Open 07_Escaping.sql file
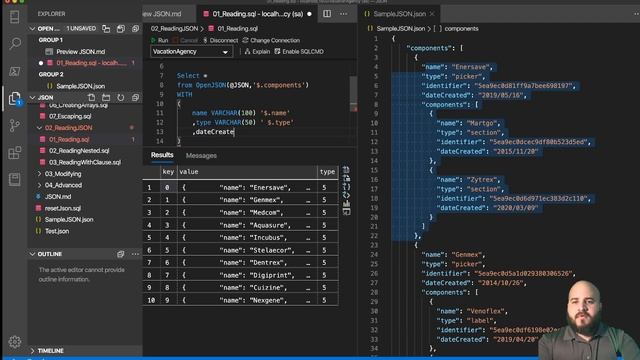 (x=70, y=116)
